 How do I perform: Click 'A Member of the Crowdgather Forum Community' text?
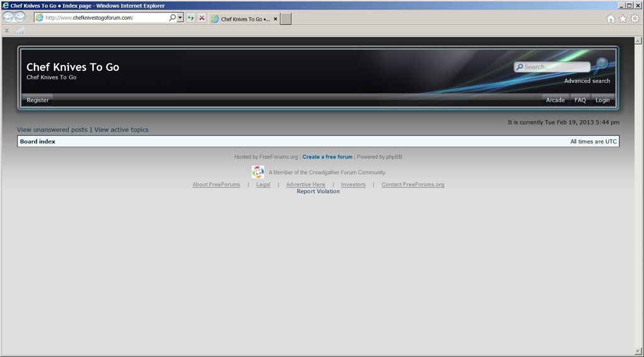[x=327, y=172]
